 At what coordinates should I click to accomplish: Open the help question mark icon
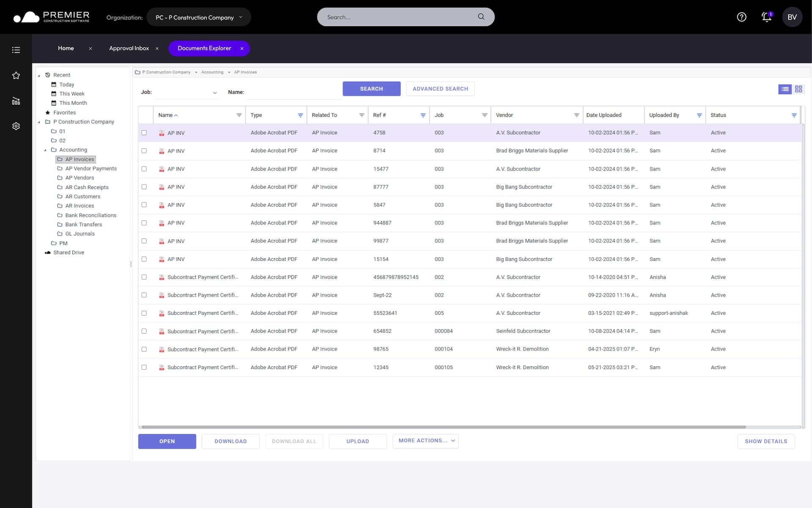point(741,17)
